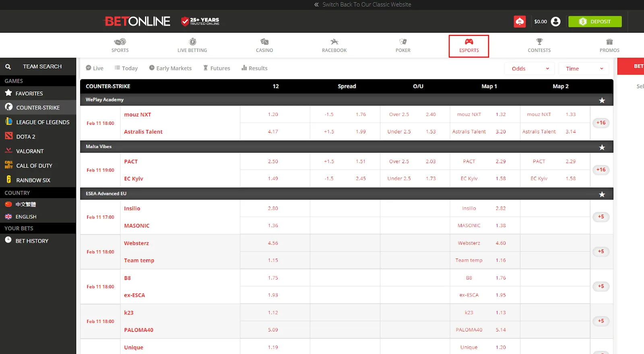
Task: Click the Rainbow Six icon
Action: (x=9, y=180)
